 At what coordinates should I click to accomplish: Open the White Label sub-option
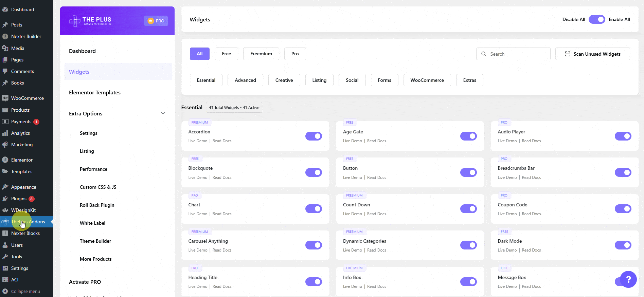[92, 223]
